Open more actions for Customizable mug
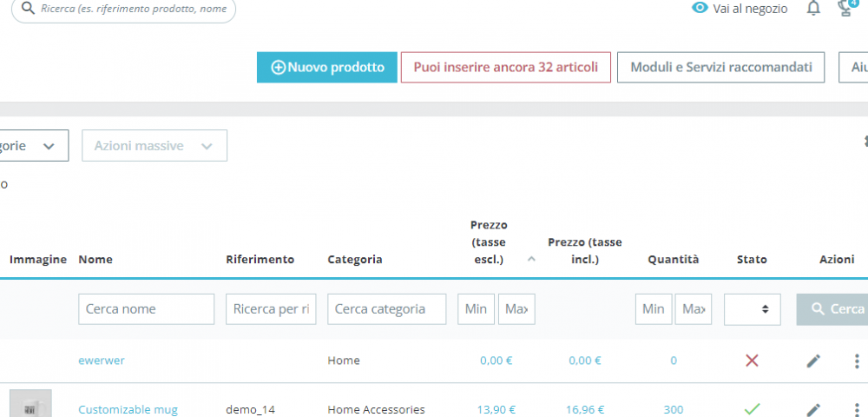Screen dimensions: 868x417 [x=856, y=410]
